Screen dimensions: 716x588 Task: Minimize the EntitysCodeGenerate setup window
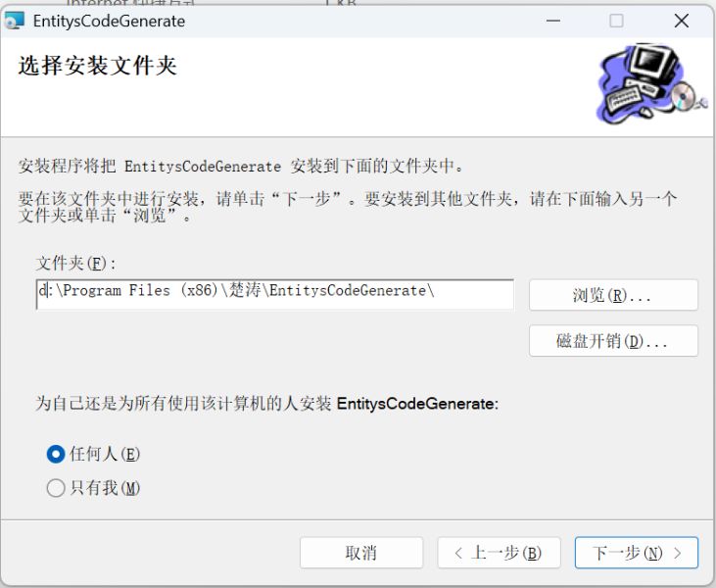553,21
